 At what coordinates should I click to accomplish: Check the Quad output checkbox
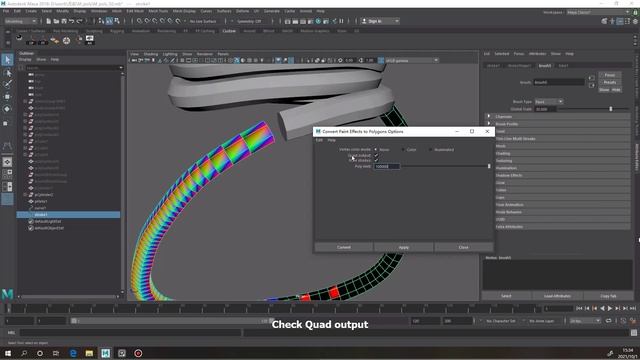pyautogui.click(x=376, y=156)
